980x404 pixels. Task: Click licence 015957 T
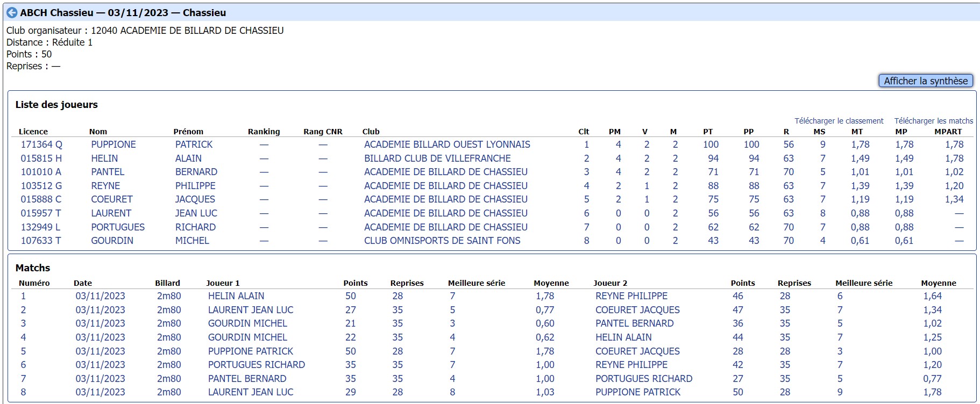point(41,213)
